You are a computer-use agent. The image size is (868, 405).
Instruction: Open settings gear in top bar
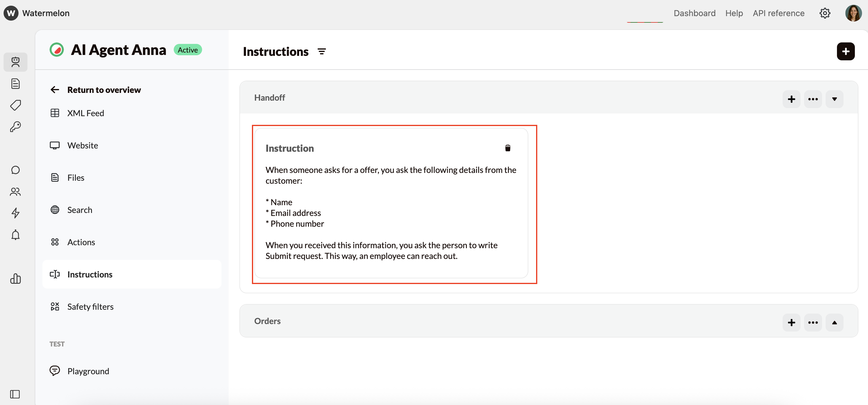pos(824,13)
